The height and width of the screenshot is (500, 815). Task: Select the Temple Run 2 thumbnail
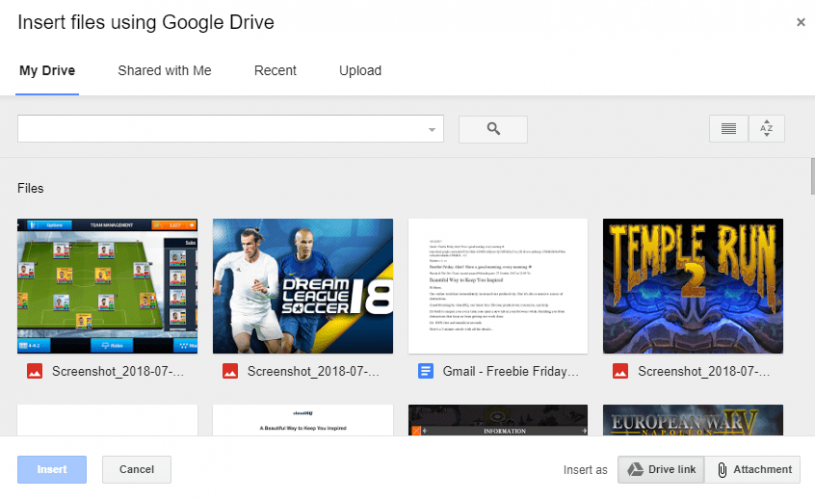coord(693,286)
